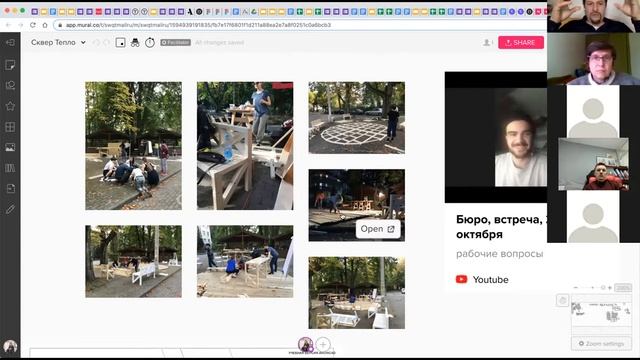Open the participants icon near SHARE
This screenshot has height=360, width=640.
488,42
